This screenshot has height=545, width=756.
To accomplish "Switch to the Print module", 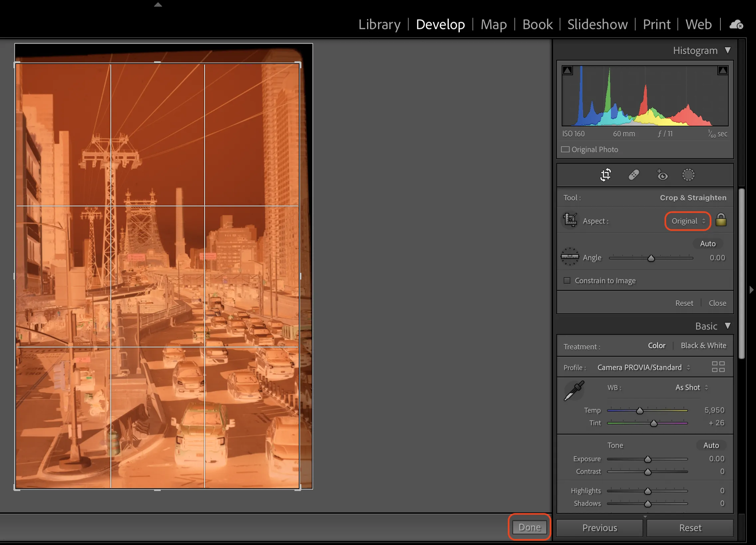I will pos(656,24).
